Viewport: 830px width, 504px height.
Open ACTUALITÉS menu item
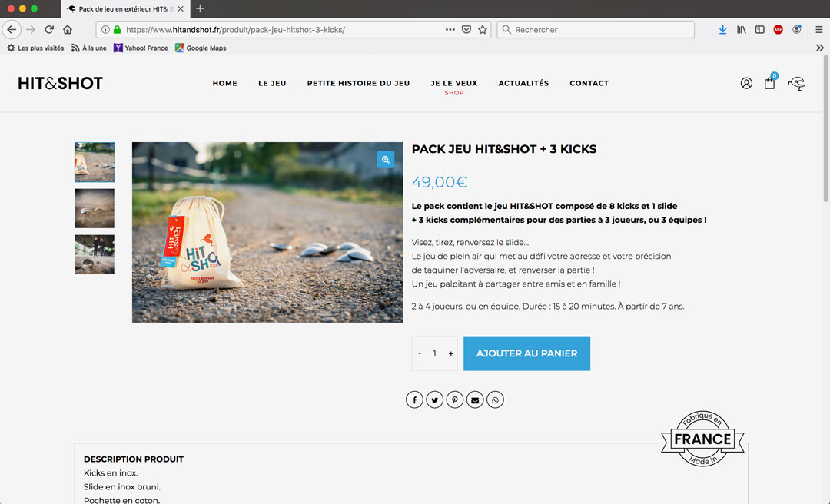coord(523,83)
